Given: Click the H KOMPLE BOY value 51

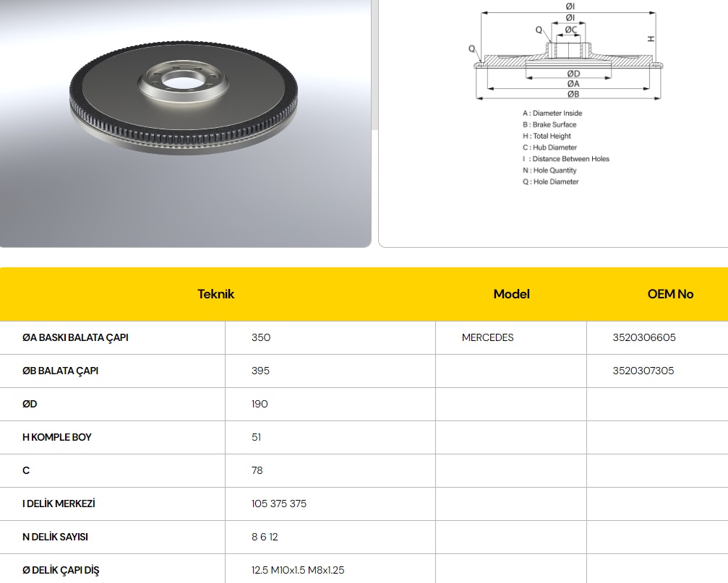Looking at the screenshot, I should 257,437.
